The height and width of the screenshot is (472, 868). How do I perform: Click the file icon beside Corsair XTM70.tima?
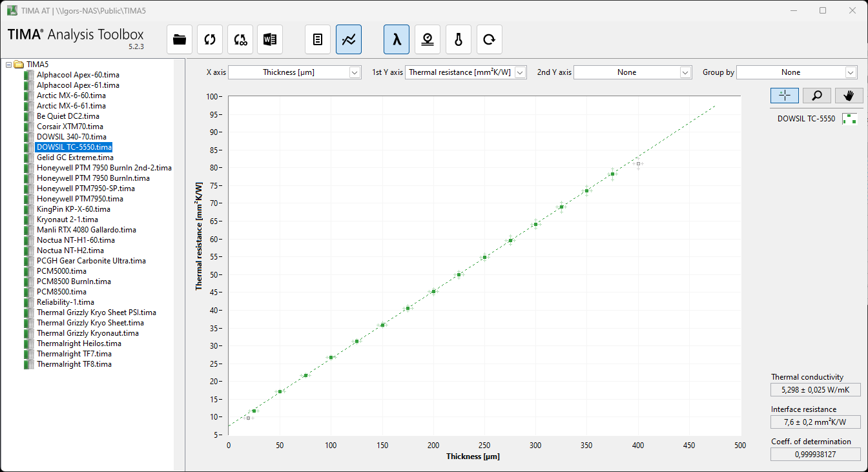28,127
